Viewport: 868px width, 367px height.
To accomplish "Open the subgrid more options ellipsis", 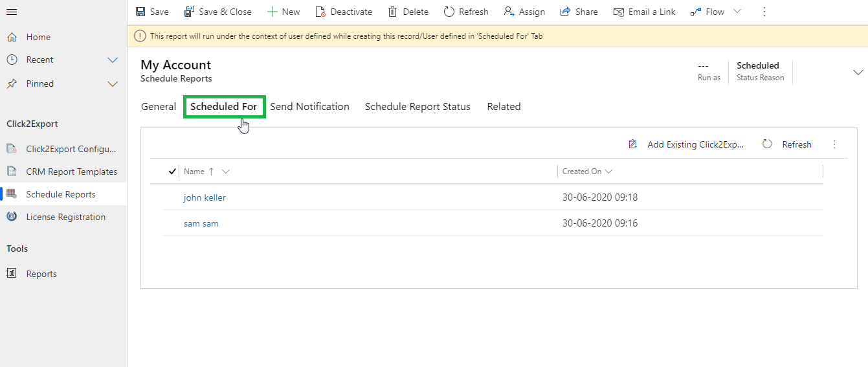I will (834, 144).
